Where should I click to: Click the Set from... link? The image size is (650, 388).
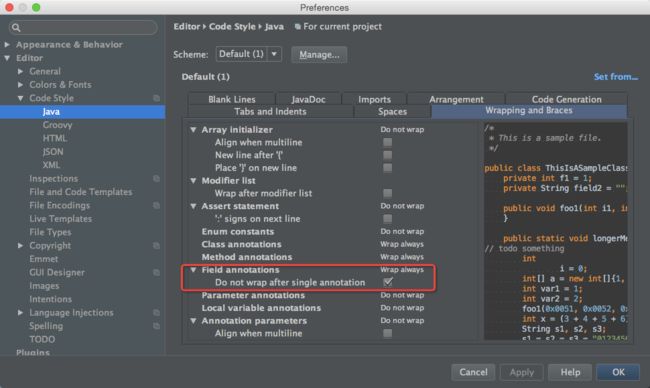pyautogui.click(x=616, y=77)
